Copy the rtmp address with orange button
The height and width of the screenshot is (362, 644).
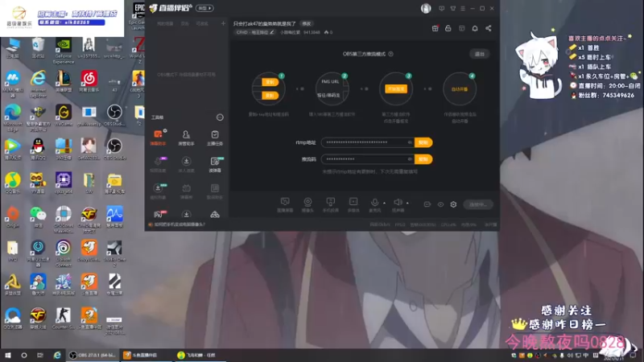423,142
